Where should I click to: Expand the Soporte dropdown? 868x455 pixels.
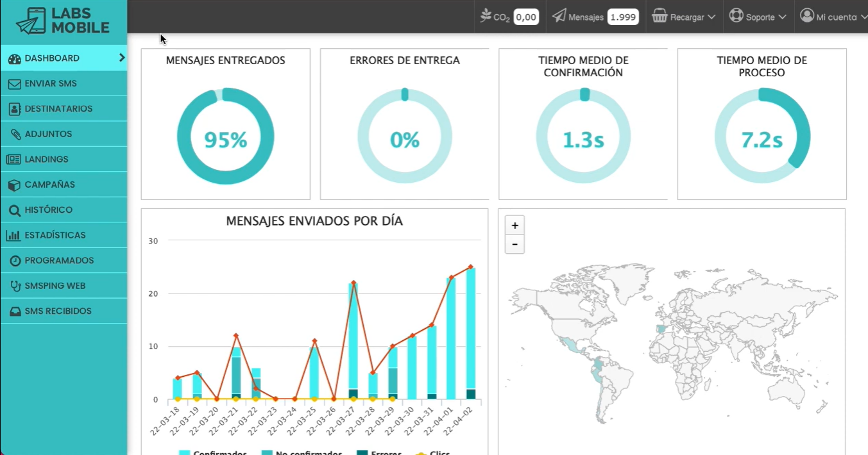tap(758, 17)
